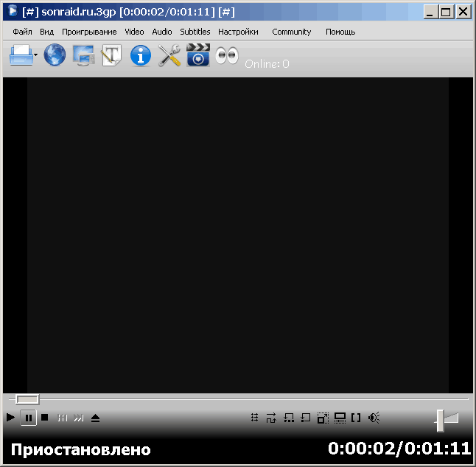
Task: Open the Файл menu
Action: pos(22,32)
